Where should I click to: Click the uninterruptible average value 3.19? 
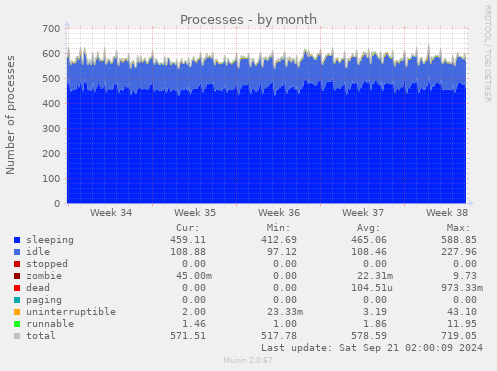point(375,312)
